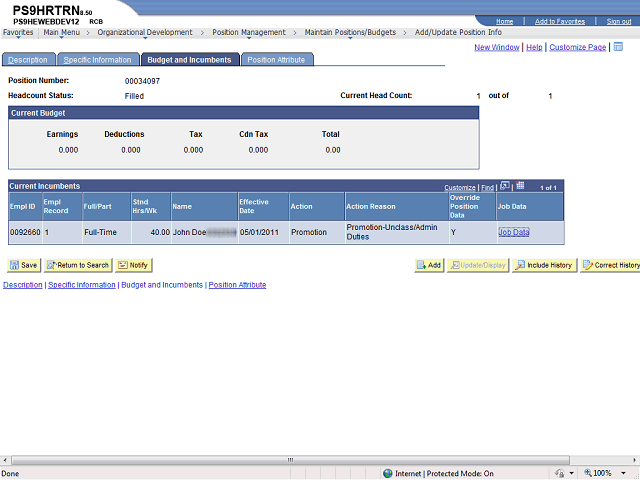Image resolution: width=640 pixels, height=480 pixels.
Task: Click the Add row button
Action: [429, 265]
